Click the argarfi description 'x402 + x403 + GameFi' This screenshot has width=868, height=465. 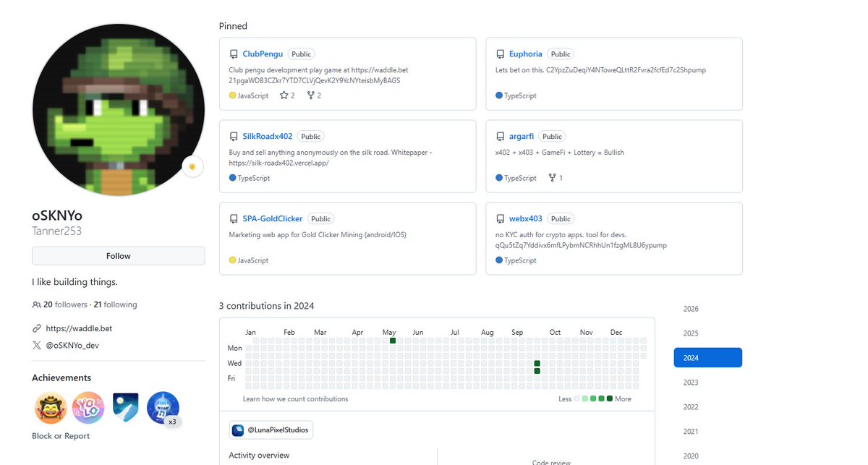[560, 153]
